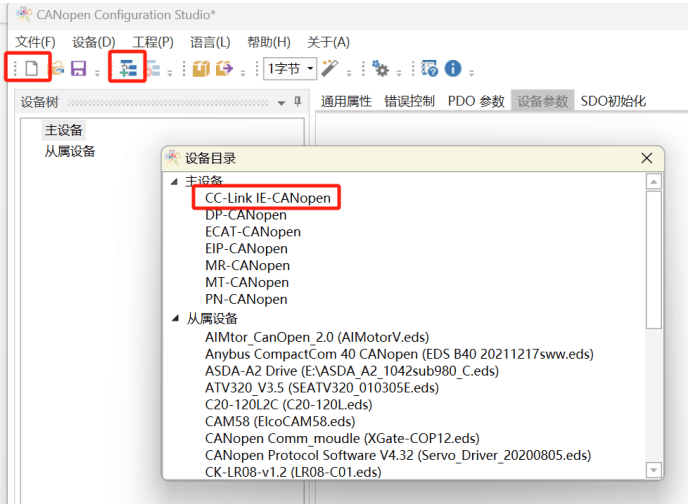Screen dimensions: 688x504
Task: Open the 设备(D) menu
Action: click(93, 42)
